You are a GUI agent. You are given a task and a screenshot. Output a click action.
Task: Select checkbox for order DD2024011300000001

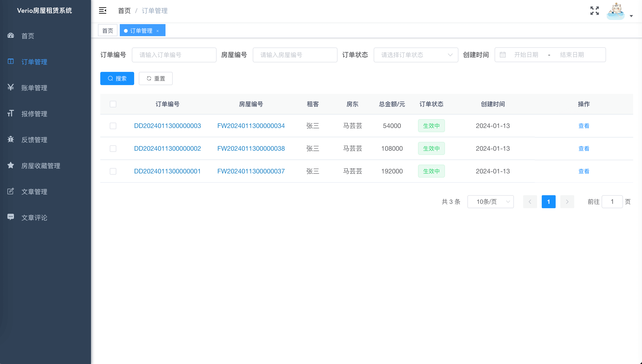(113, 171)
